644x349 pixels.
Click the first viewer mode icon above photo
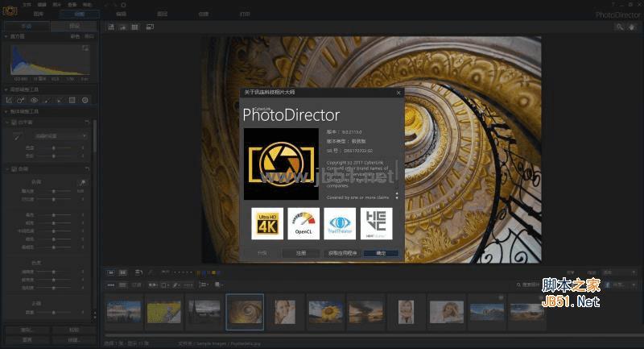click(111, 27)
